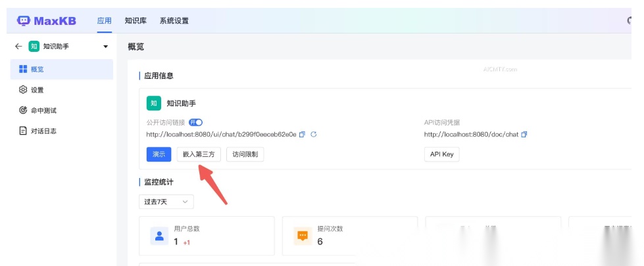Image resolution: width=644 pixels, height=266 pixels.
Task: Go back using the left arrow icon
Action: tap(18, 47)
